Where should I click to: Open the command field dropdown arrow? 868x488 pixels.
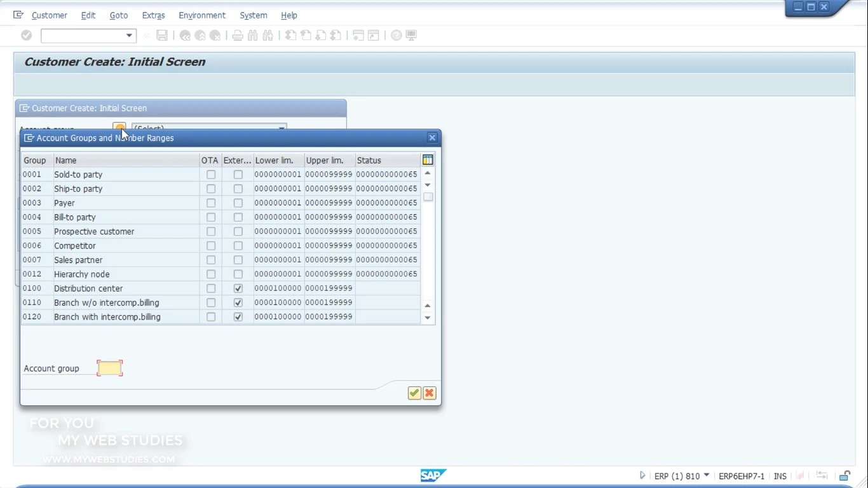tap(129, 36)
